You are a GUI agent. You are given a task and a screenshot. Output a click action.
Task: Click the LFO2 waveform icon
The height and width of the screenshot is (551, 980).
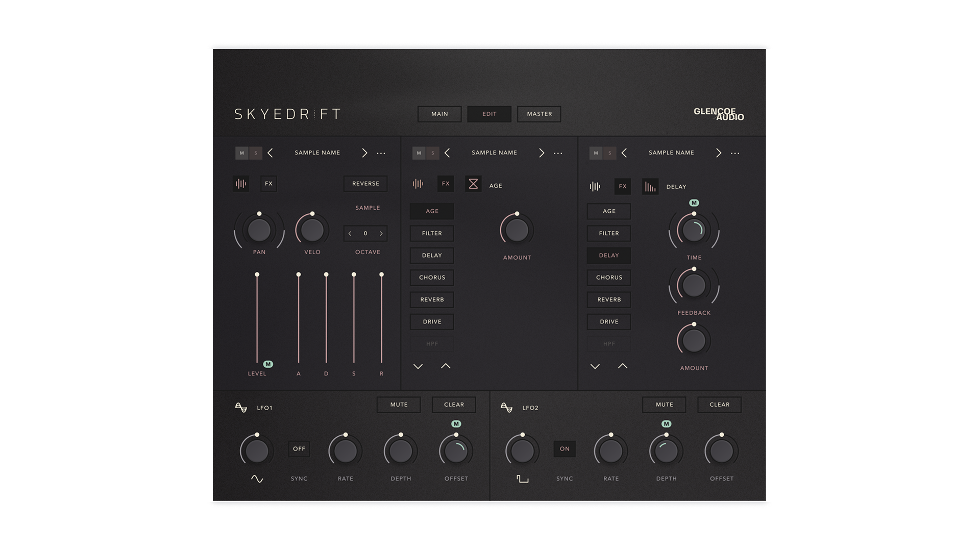(506, 407)
